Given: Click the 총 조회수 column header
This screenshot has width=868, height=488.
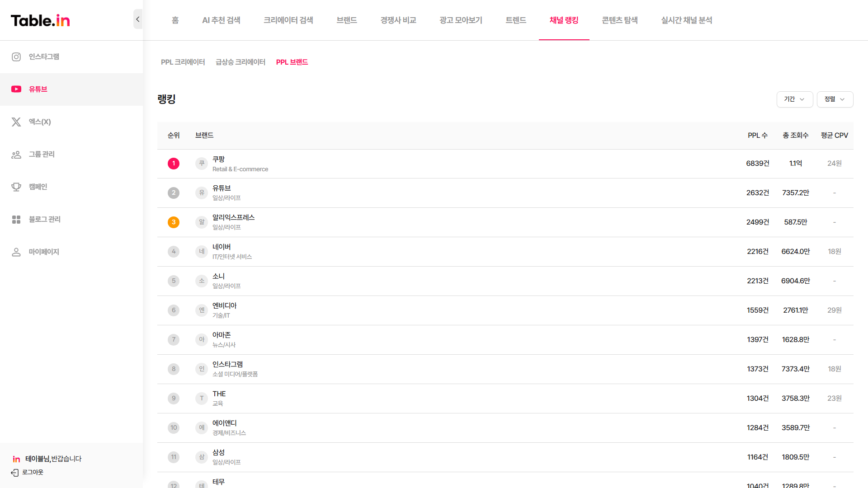Looking at the screenshot, I should click(x=796, y=136).
